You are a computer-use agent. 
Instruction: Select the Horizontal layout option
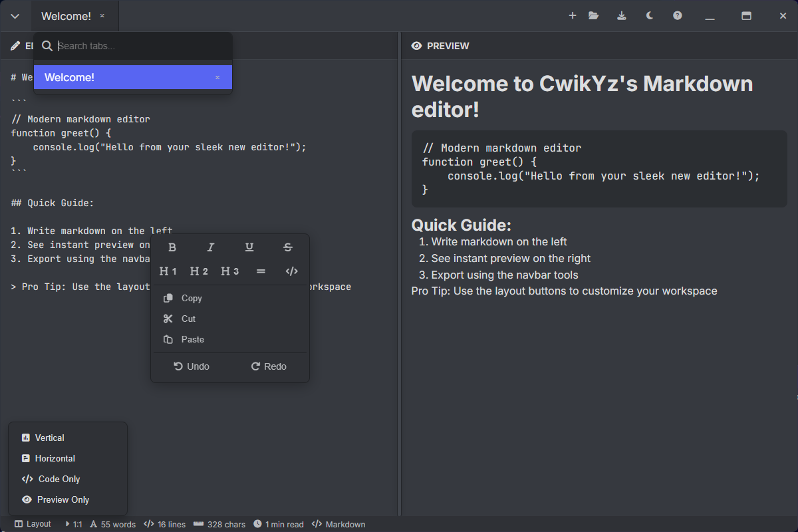(68, 459)
